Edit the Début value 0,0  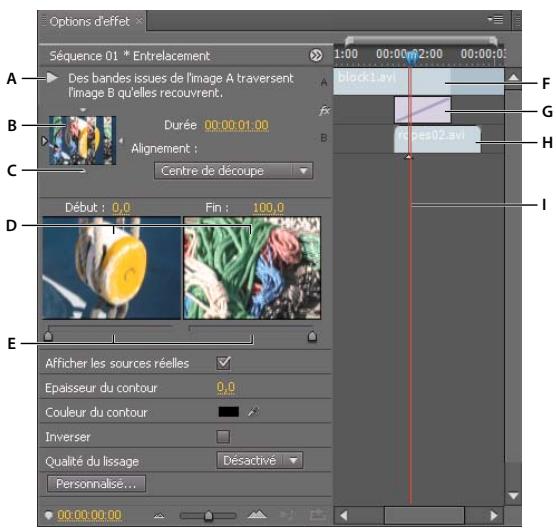pyautogui.click(x=121, y=208)
